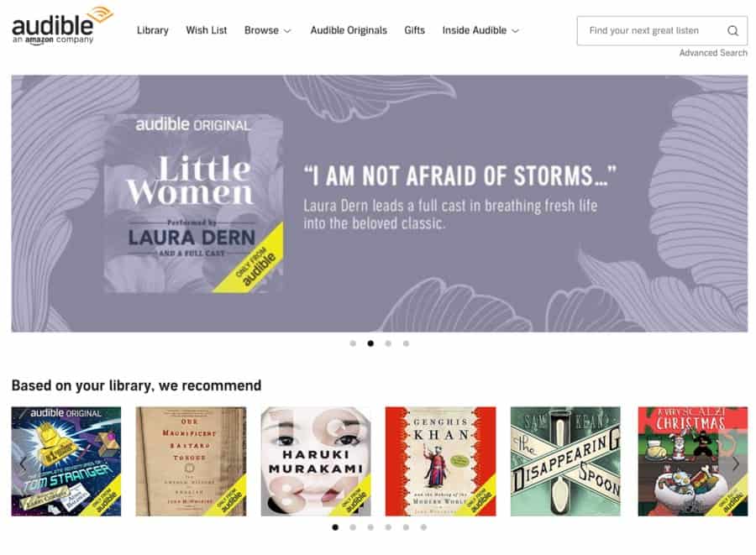Select the first hero banner carousel dot

tap(353, 343)
